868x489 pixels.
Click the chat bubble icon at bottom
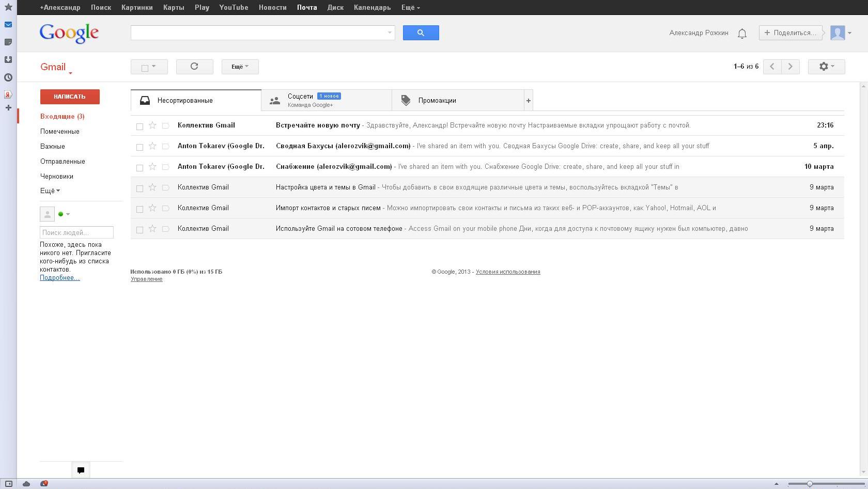tap(81, 470)
